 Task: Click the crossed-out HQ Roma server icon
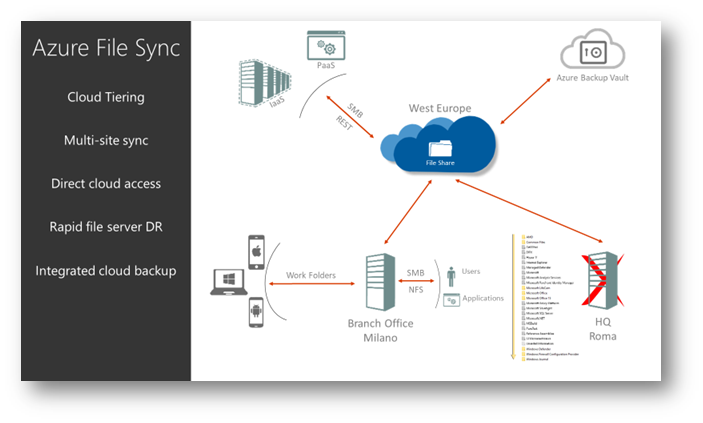click(x=603, y=280)
